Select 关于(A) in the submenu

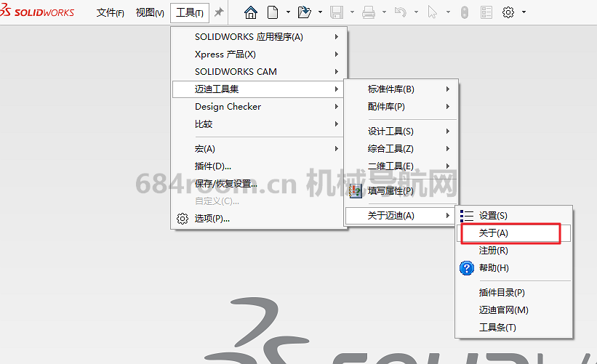[494, 233]
